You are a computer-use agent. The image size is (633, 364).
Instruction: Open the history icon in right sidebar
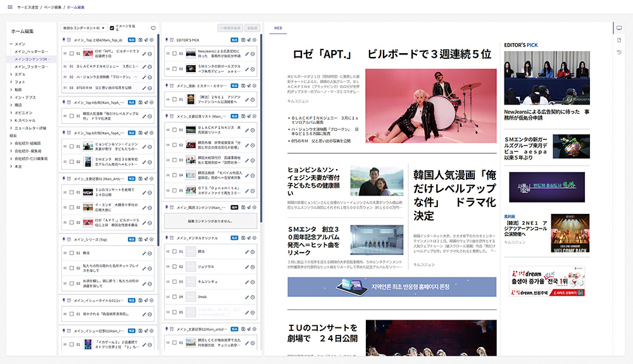point(619,53)
